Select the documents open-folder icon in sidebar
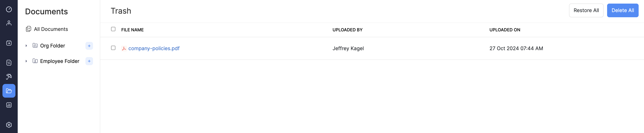This screenshot has height=133, width=644. (x=9, y=91)
